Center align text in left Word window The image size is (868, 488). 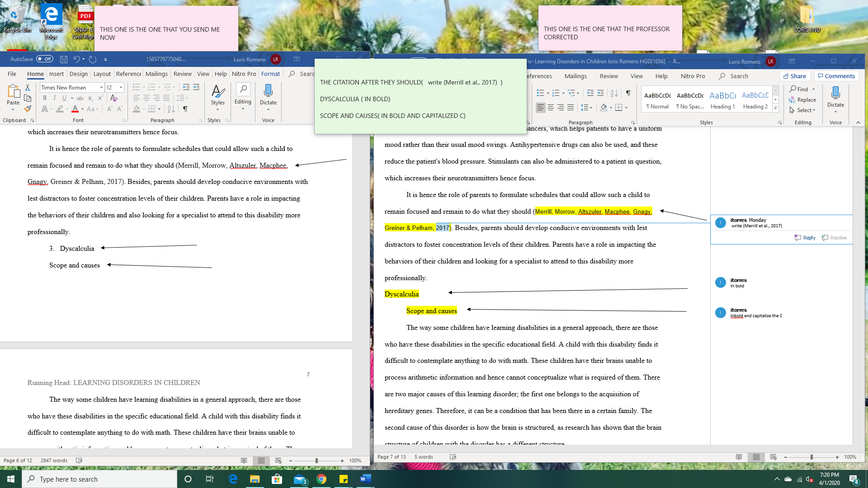pos(146,98)
